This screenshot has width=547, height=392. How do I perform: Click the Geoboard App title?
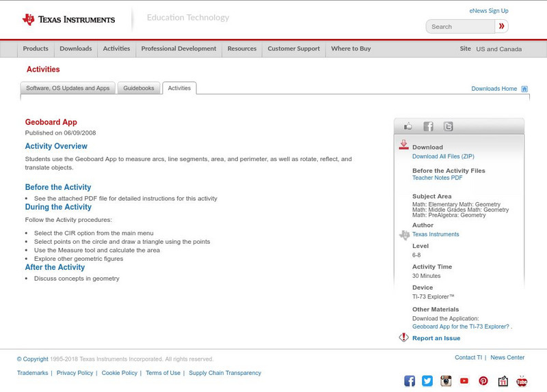click(x=51, y=122)
